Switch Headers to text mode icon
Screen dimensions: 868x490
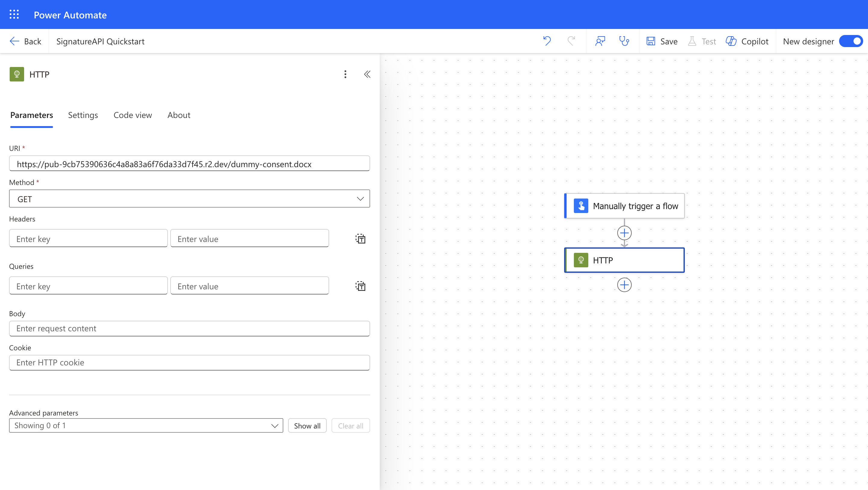pyautogui.click(x=360, y=239)
